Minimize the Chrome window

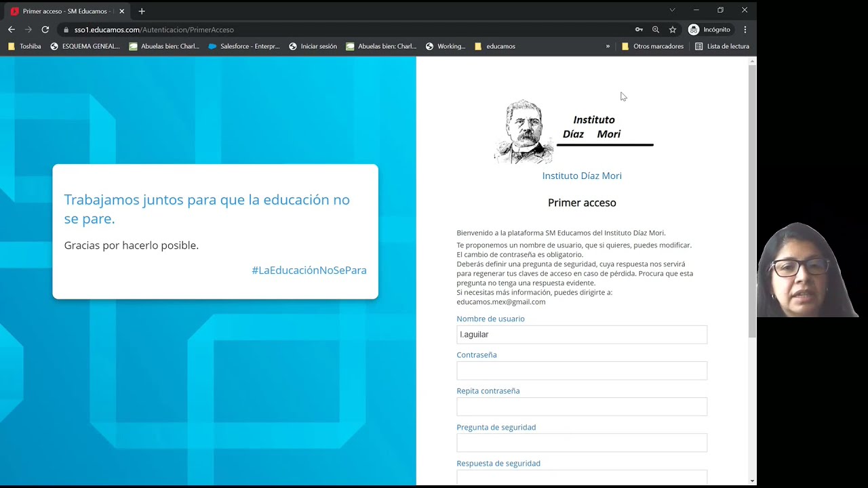tap(696, 10)
